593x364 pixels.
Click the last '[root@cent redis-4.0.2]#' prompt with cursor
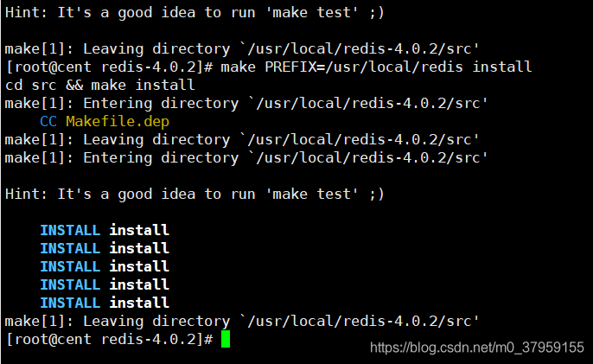coord(110,339)
